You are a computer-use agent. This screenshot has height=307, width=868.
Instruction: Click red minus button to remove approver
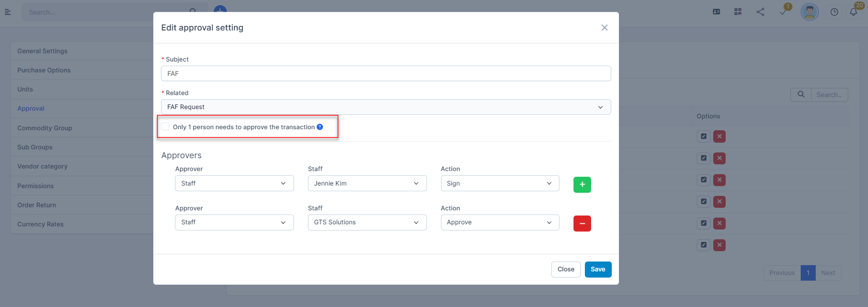pyautogui.click(x=582, y=223)
